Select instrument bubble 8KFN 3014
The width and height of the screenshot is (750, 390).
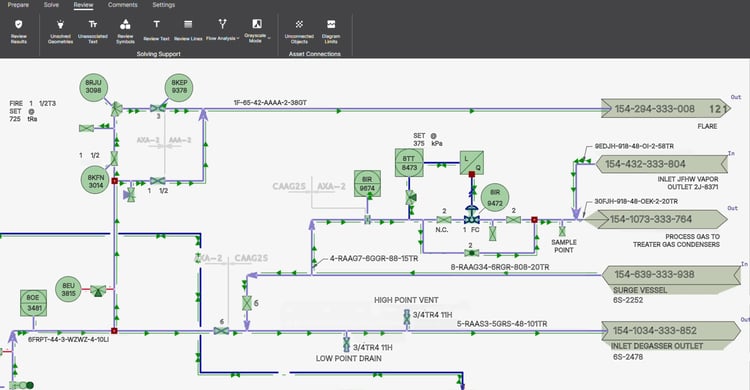(x=95, y=180)
